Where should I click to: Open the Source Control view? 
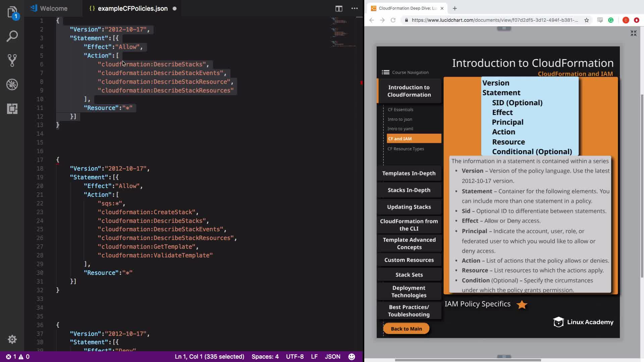tap(12, 60)
